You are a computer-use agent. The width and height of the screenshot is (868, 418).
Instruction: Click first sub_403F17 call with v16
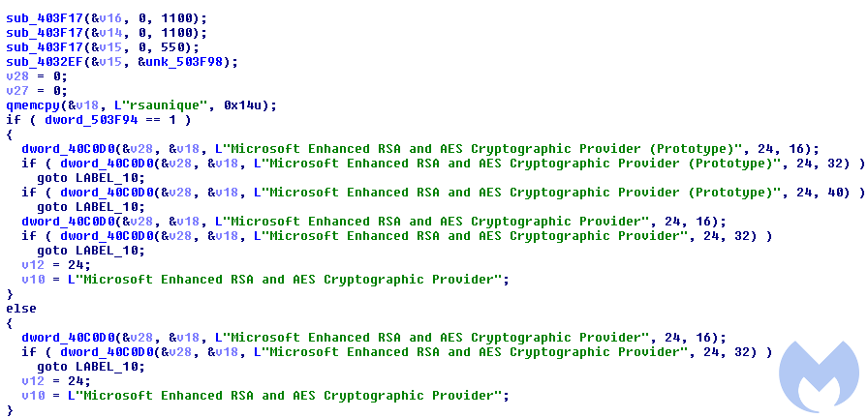107,18
